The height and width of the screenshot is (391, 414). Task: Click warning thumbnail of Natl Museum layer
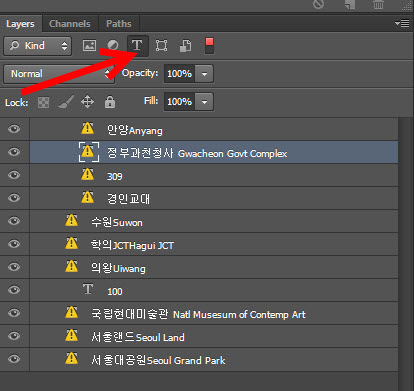click(72, 312)
